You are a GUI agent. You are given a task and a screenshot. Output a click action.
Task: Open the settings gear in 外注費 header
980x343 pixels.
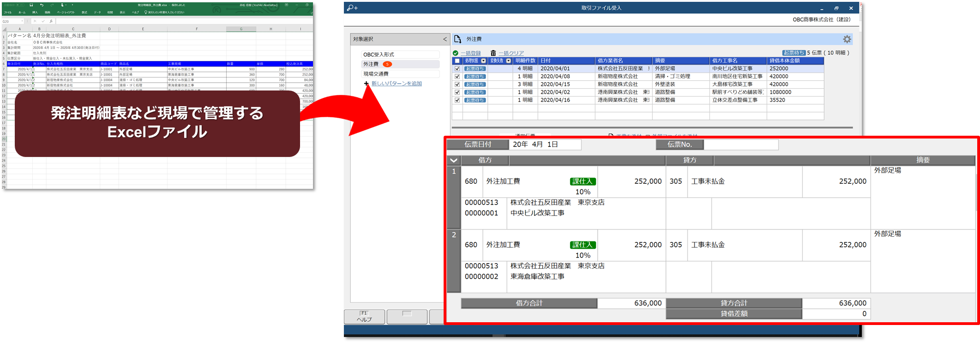click(x=847, y=39)
